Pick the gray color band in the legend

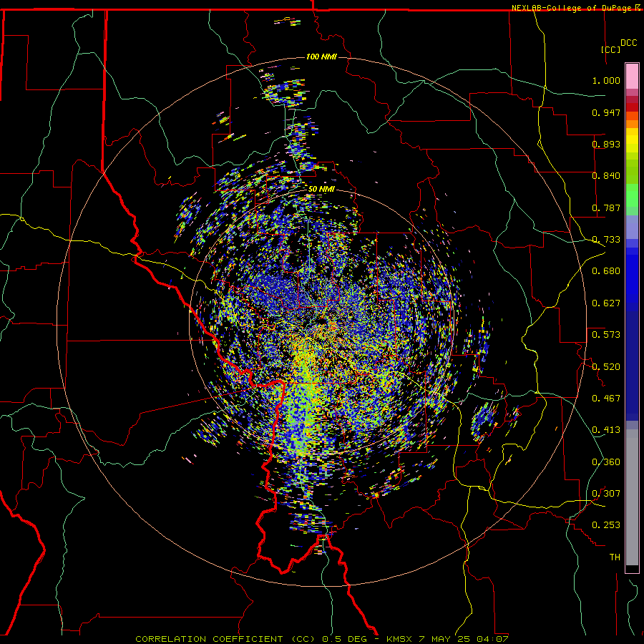[632, 497]
